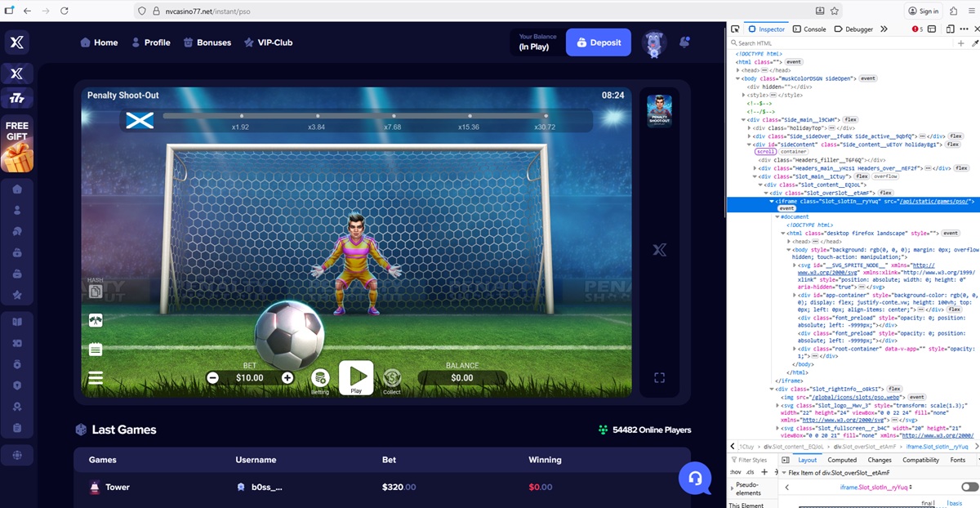Click the green Play button in game
The height and width of the screenshot is (508, 980).
point(356,377)
